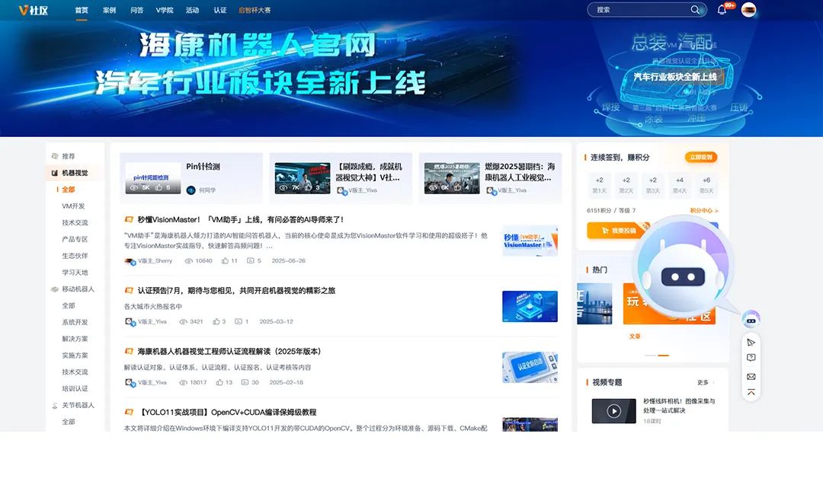This screenshot has height=504, width=823.
Task: Click the paper plane icon in floating toolbar
Action: coord(751,342)
